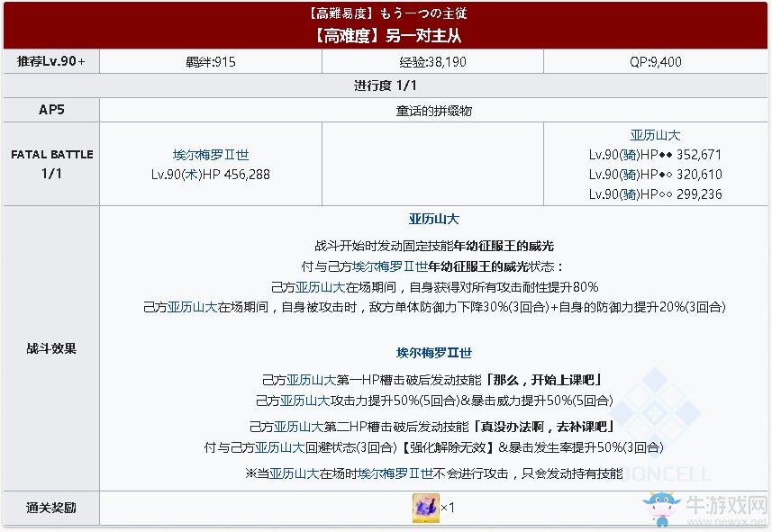Click the HP value 352,671
This screenshot has width=772, height=532.
click(x=699, y=155)
